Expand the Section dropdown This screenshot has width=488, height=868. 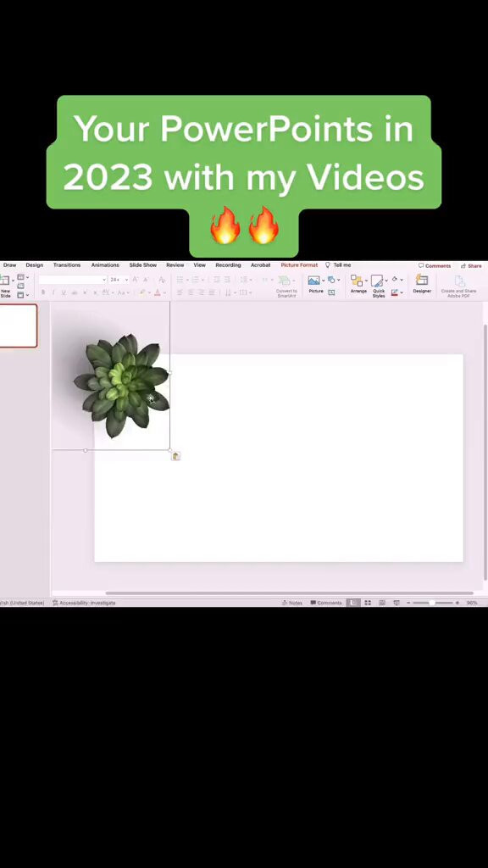[x=23, y=295]
